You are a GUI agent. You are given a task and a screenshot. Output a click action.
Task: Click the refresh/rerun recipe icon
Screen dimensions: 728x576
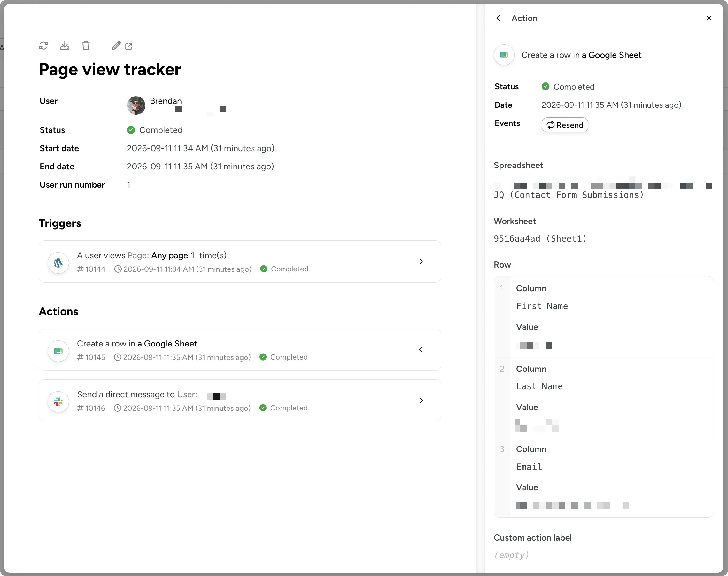coord(43,45)
